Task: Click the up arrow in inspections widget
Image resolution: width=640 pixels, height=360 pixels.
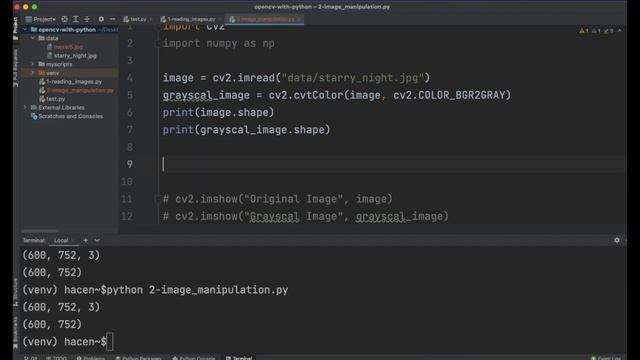Action: tap(620, 31)
